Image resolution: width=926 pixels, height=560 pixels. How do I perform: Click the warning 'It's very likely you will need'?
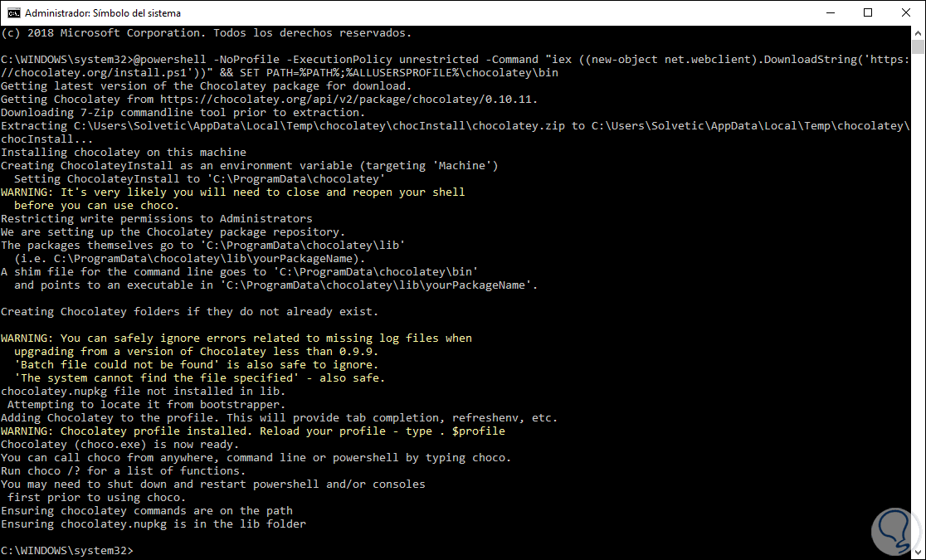pyautogui.click(x=232, y=192)
